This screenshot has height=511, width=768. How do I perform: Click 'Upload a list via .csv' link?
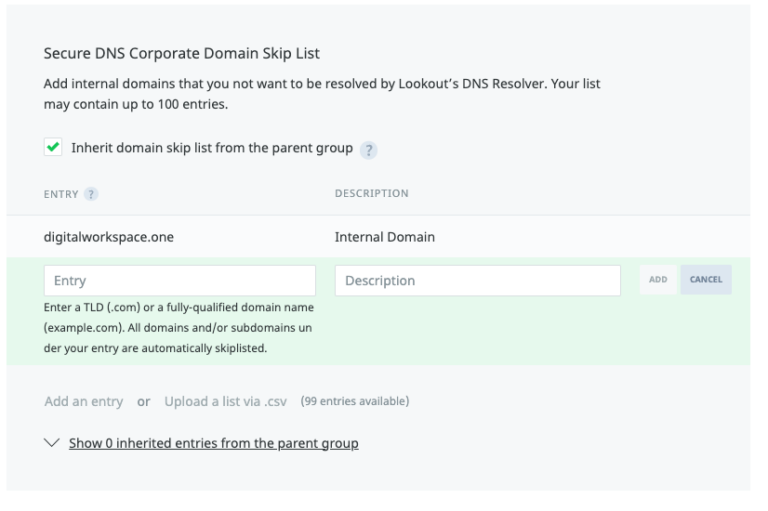click(225, 401)
